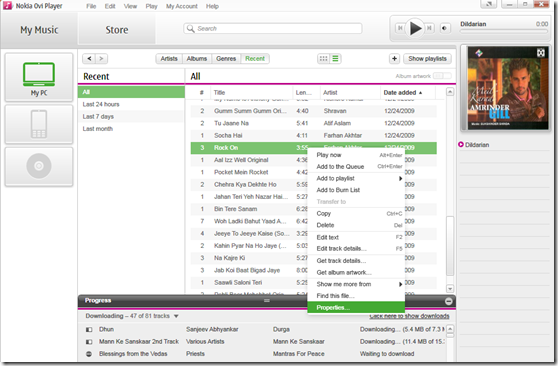Open the File menu
This screenshot has width=558, height=366.
(91, 6)
